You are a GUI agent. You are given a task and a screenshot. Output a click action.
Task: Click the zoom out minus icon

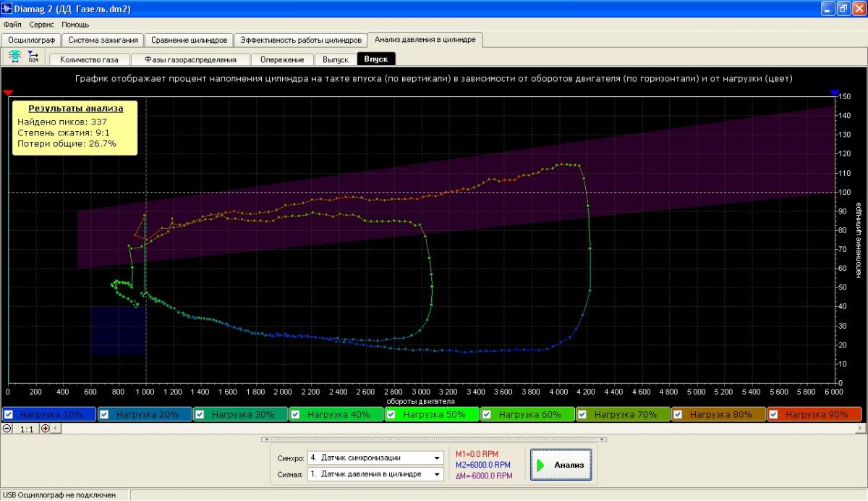click(7, 429)
